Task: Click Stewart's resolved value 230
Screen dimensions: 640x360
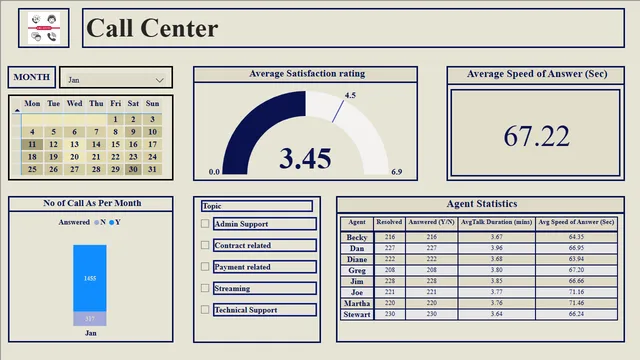Action: tap(390, 314)
